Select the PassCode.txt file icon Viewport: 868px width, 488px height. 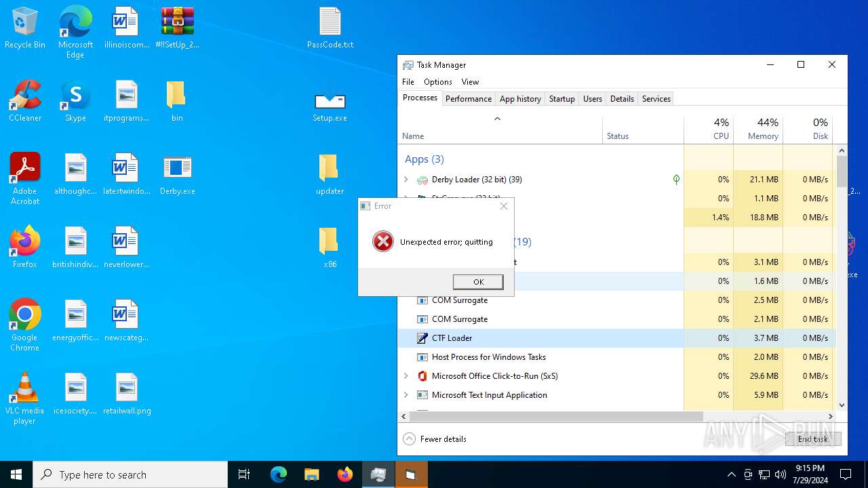click(330, 28)
